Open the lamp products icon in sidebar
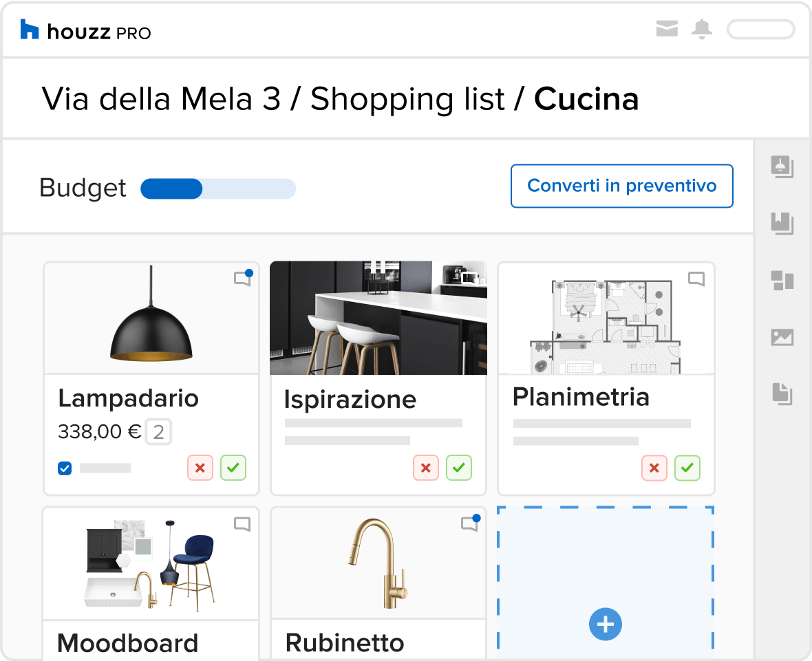This screenshot has height=661, width=812. point(782,166)
